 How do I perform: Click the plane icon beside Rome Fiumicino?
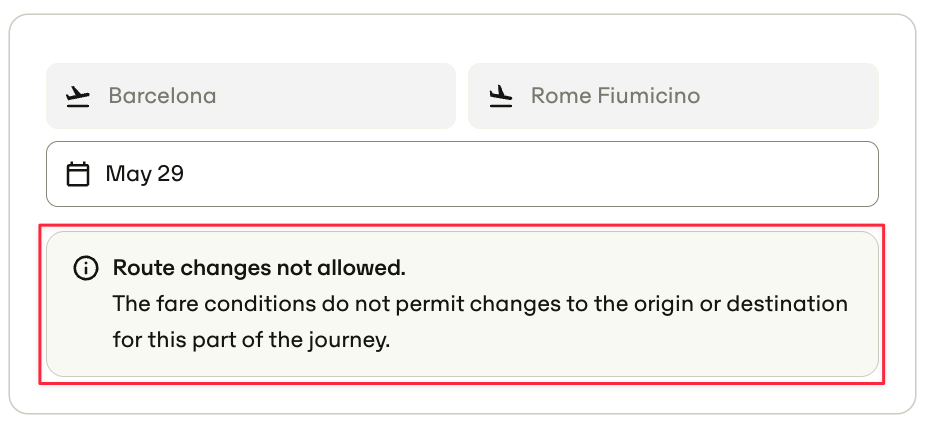tap(501, 96)
